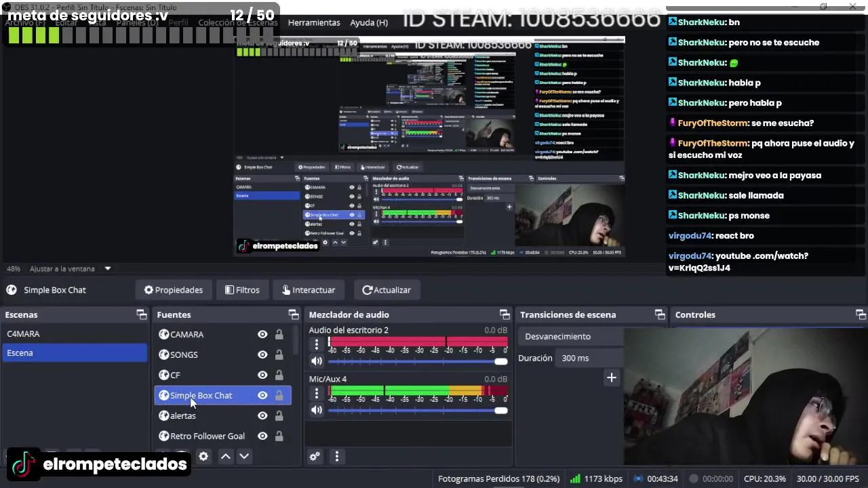Select the Retro Follower Goal source row
Viewport: 868px width, 488px height.
pos(222,436)
